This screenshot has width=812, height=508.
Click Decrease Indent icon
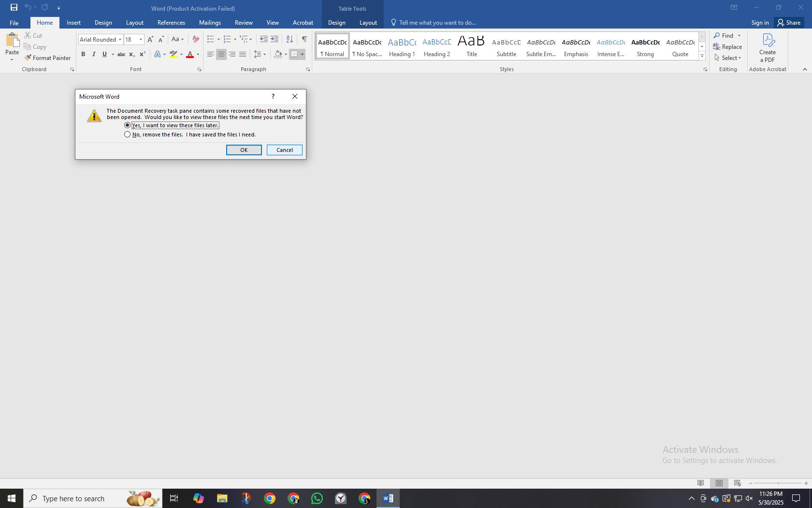point(263,39)
